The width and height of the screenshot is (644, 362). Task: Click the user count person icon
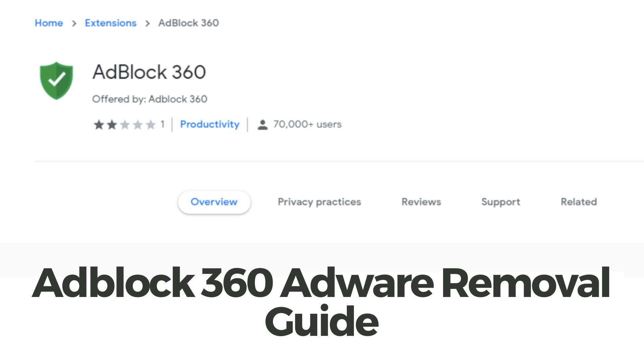(261, 124)
